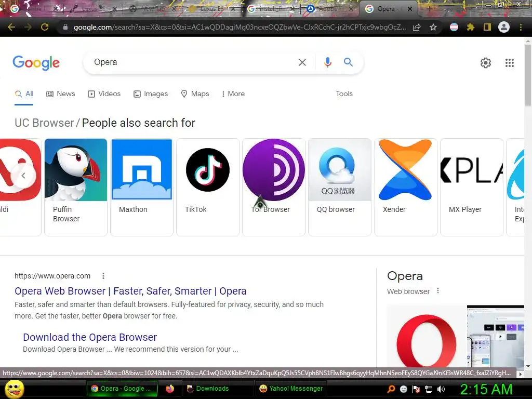This screenshot has width=532, height=399.
Task: Expand the More search categories menu
Action: 233,94
